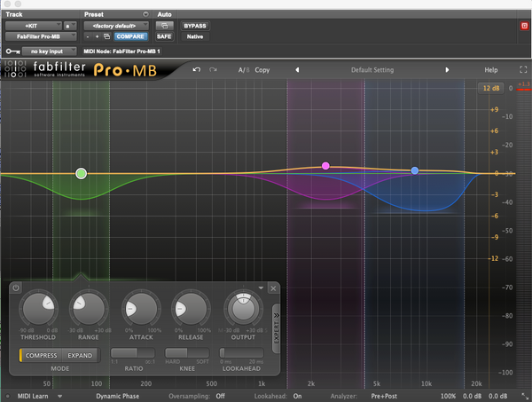Click the first 0.0 dB input level value
This screenshot has width=532, height=402.
(x=472, y=396)
